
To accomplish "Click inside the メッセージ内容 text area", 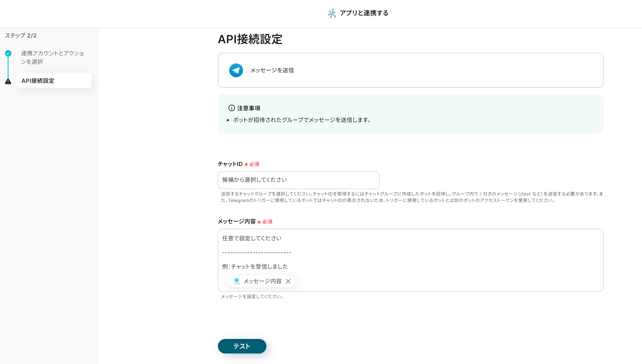I will [445, 259].
